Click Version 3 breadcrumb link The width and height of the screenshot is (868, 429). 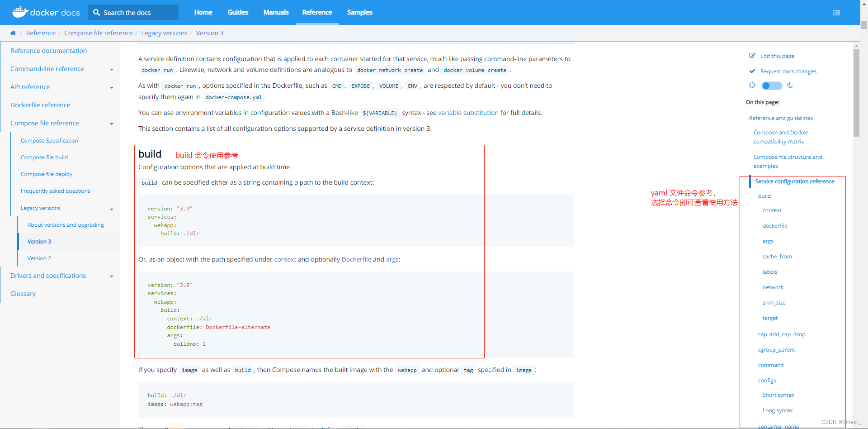click(x=209, y=33)
